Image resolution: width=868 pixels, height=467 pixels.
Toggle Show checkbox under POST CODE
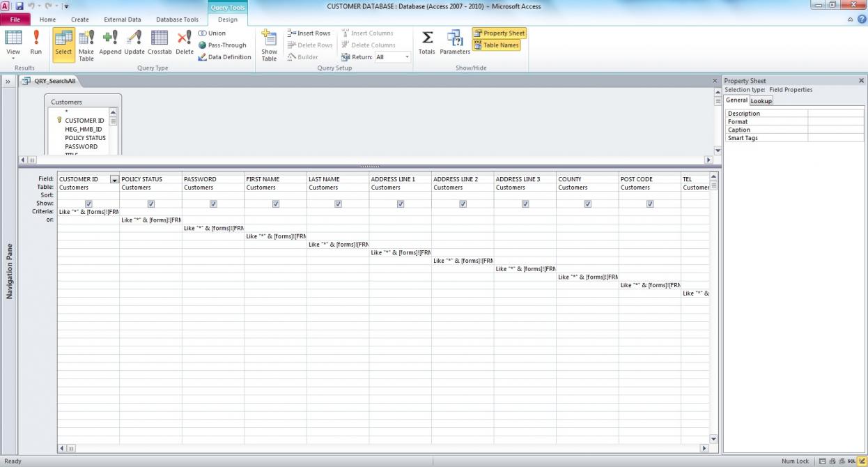pyautogui.click(x=650, y=204)
